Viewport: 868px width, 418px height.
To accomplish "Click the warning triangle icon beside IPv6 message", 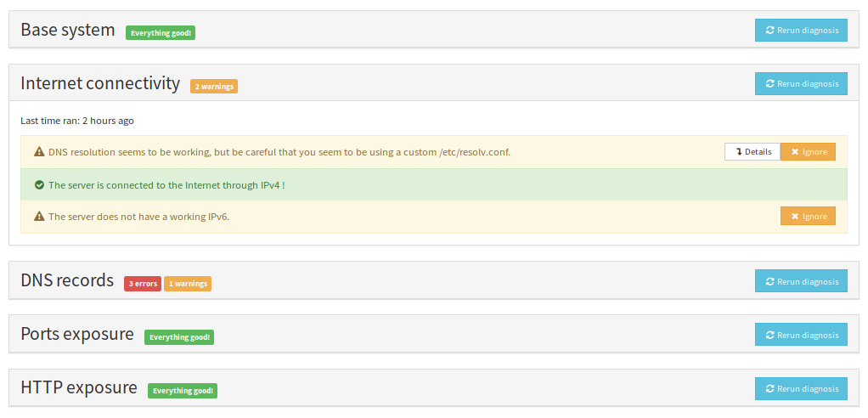I will (x=39, y=217).
